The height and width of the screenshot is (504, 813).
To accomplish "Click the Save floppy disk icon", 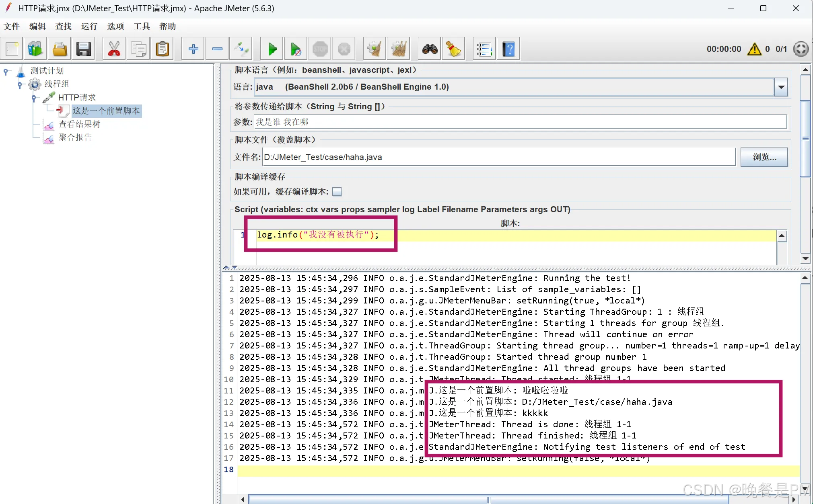I will pyautogui.click(x=84, y=49).
